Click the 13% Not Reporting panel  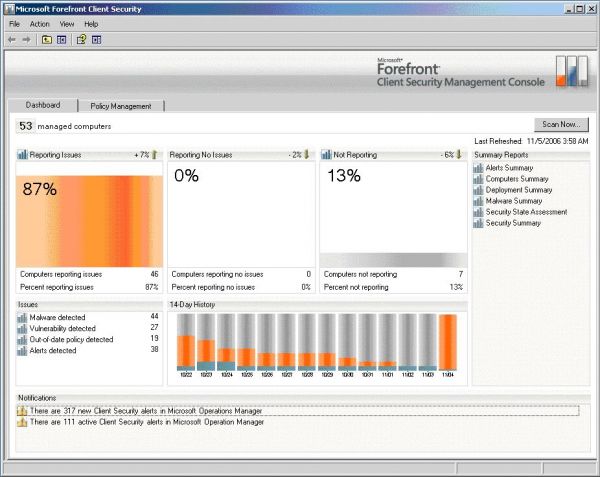(393, 214)
